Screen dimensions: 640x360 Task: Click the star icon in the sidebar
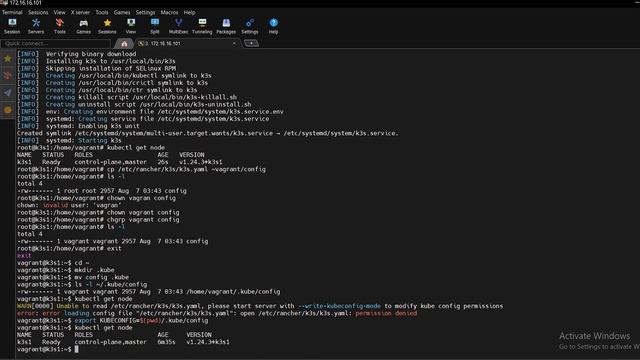click(x=8, y=59)
